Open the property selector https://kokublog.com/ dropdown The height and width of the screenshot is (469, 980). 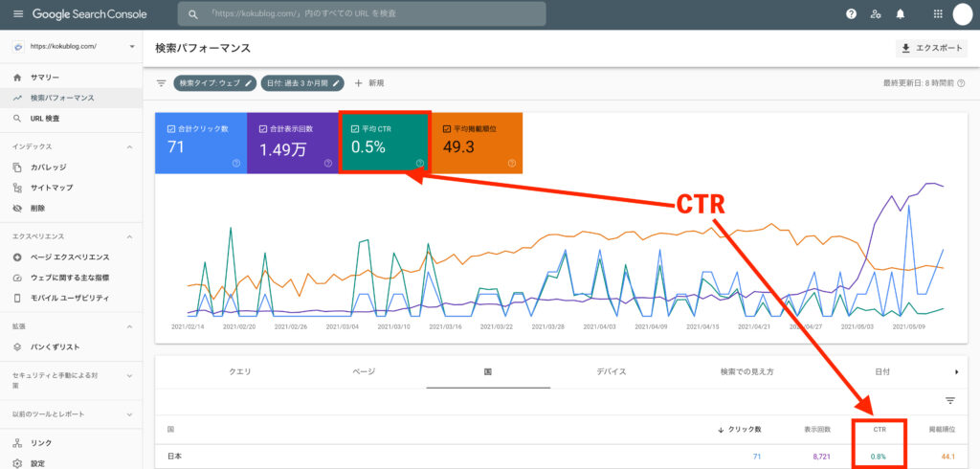74,46
